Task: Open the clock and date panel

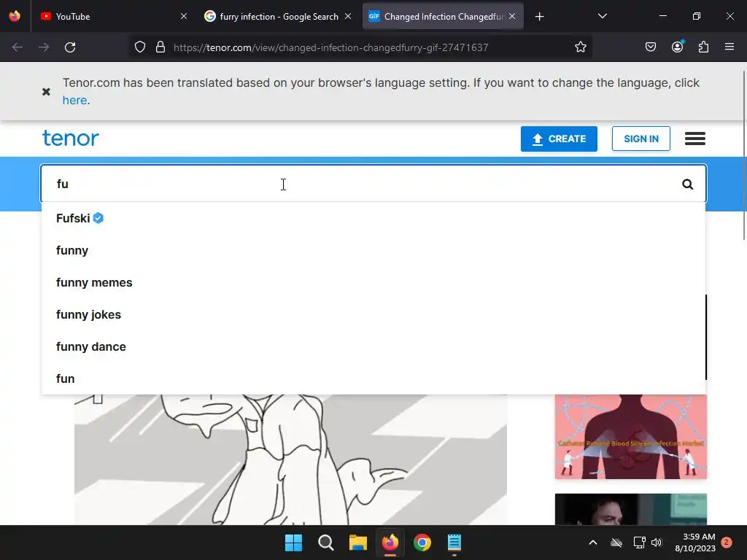Action: tap(695, 542)
